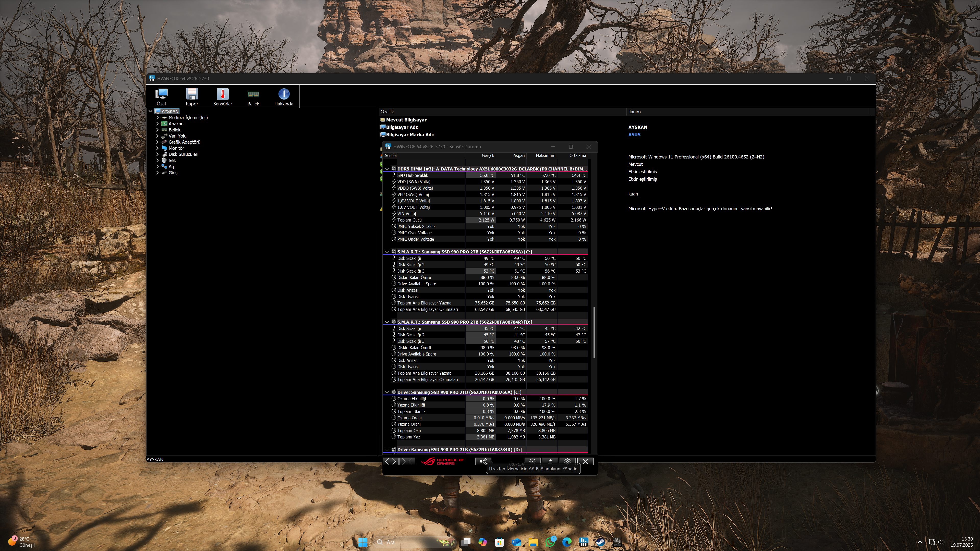Click the Bellek memory module icon

253,96
